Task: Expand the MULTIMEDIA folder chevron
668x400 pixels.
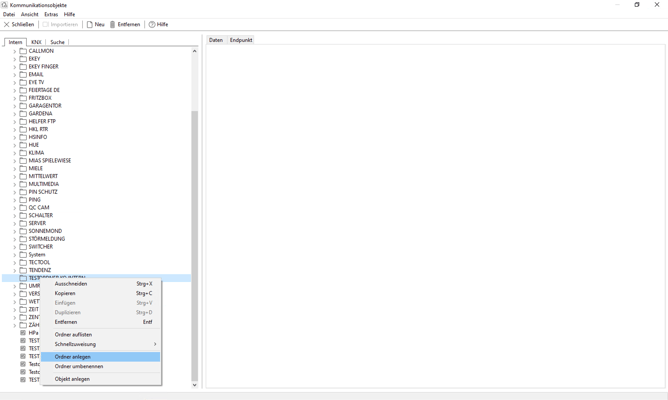Action: (x=14, y=184)
